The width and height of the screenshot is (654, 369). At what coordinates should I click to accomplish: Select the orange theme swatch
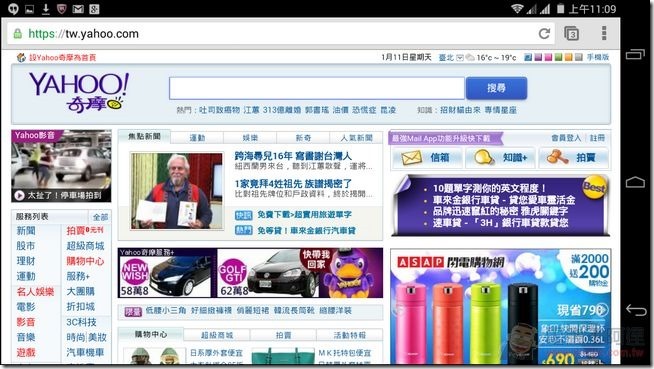tap(568, 57)
